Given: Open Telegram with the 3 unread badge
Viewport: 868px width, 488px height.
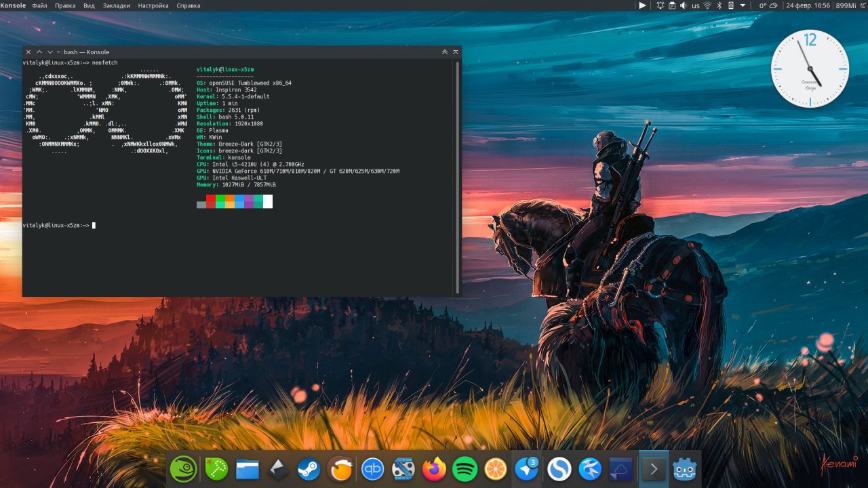Looking at the screenshot, I should click(x=527, y=468).
